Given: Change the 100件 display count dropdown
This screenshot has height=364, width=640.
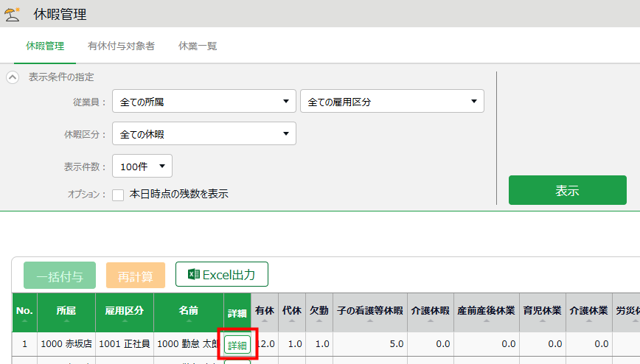Looking at the screenshot, I should [142, 166].
